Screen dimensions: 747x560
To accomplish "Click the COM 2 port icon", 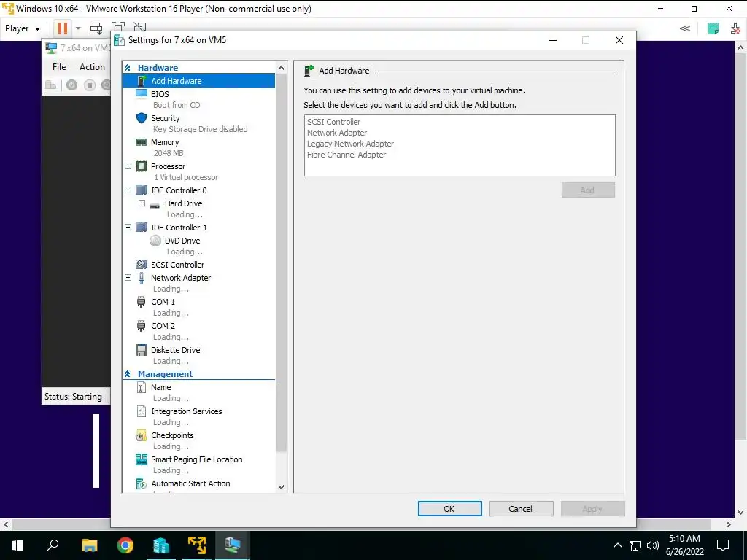I will click(x=141, y=326).
